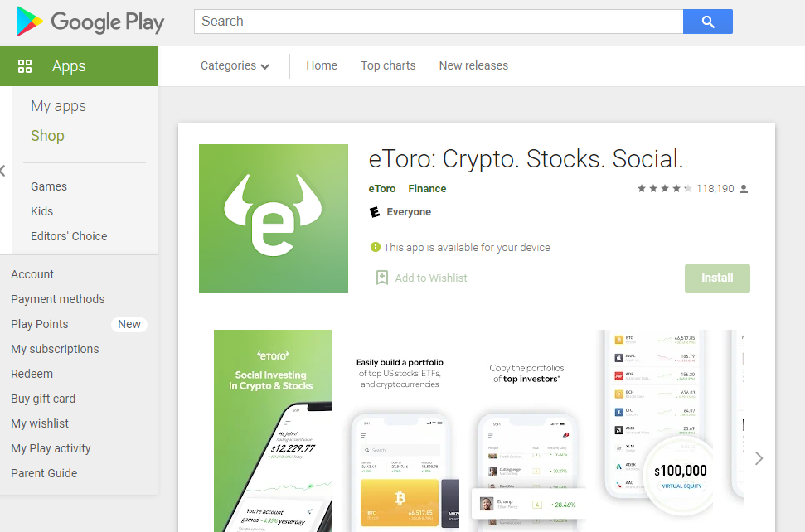Click the Apps grid icon
The width and height of the screenshot is (805, 532).
pyautogui.click(x=25, y=66)
